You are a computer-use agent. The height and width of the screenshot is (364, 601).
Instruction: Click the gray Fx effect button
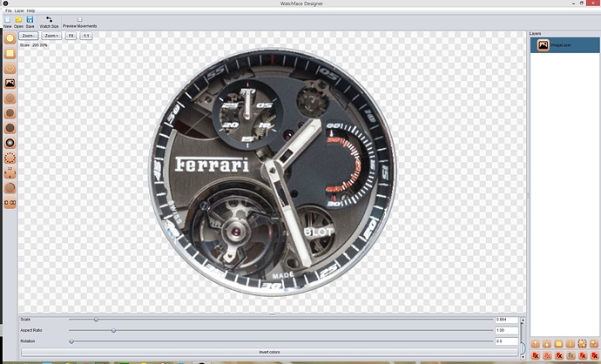click(x=571, y=356)
